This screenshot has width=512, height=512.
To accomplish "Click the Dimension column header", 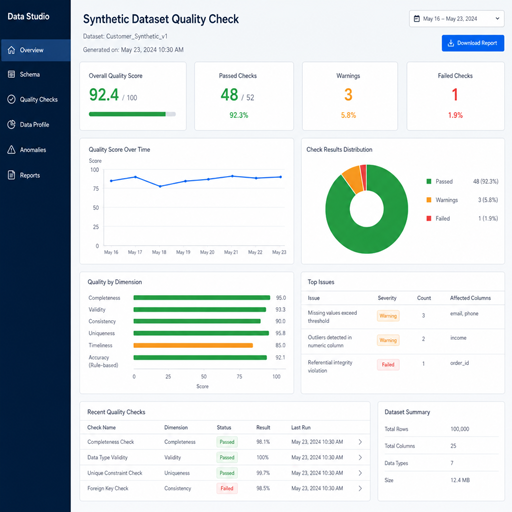I will pyautogui.click(x=176, y=428).
